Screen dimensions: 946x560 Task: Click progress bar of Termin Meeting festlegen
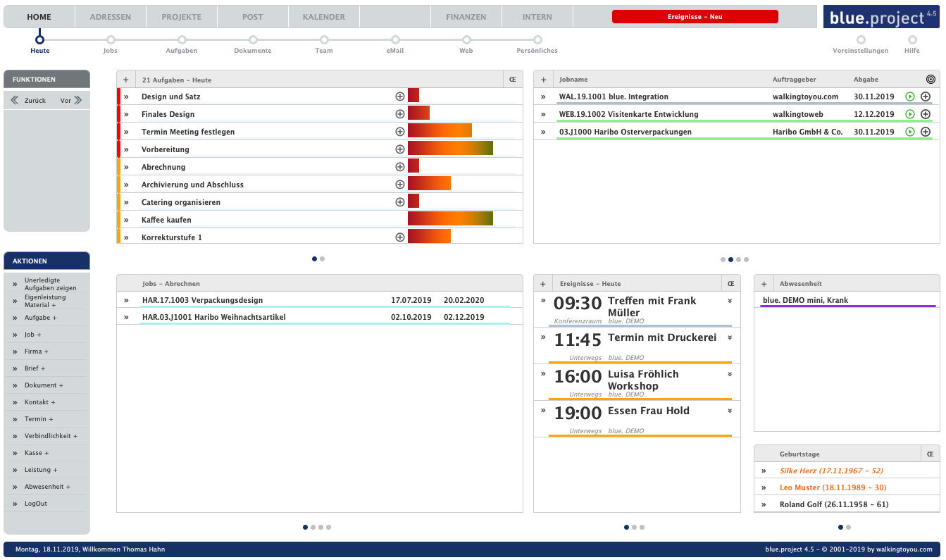click(440, 132)
